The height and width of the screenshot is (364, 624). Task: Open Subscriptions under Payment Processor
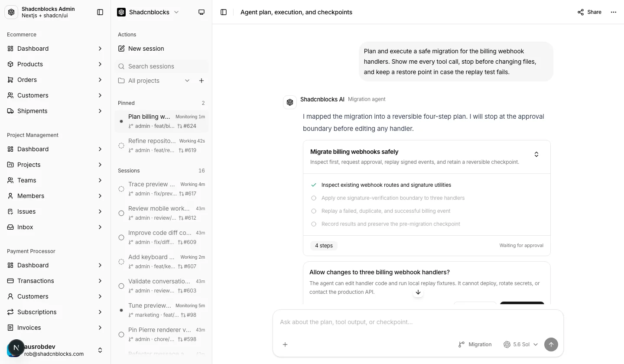click(55, 312)
